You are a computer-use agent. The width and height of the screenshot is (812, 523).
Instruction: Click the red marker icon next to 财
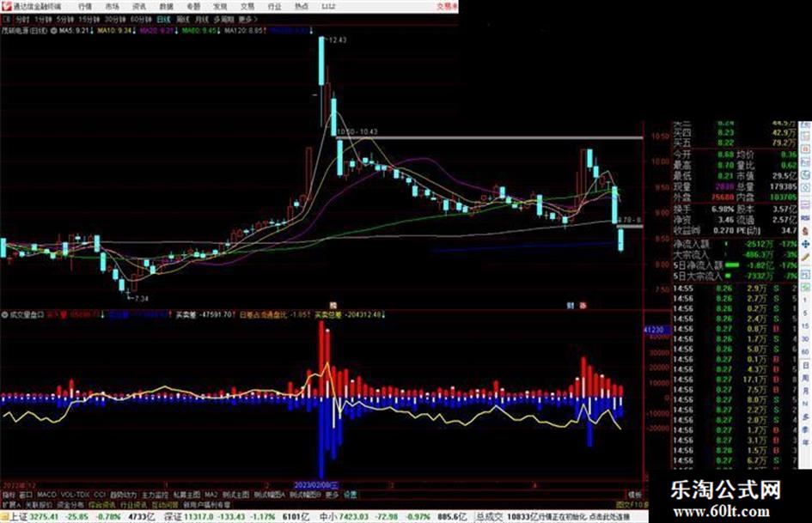tap(583, 306)
